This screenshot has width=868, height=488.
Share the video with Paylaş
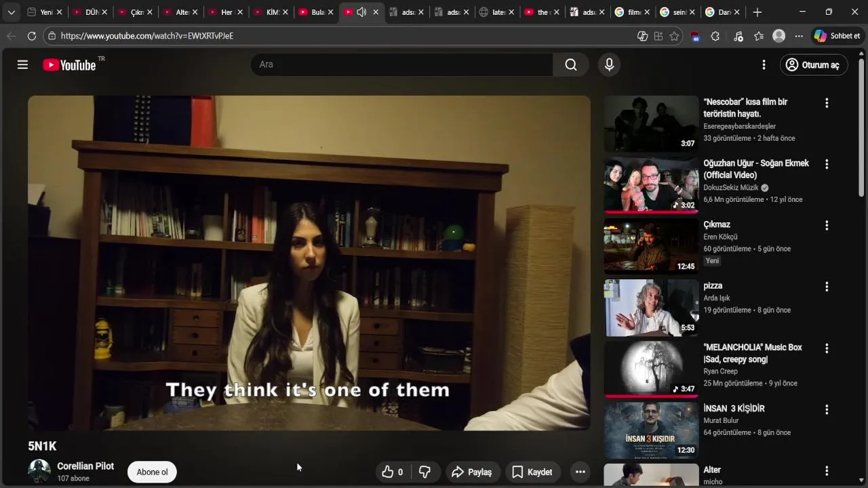(472, 472)
